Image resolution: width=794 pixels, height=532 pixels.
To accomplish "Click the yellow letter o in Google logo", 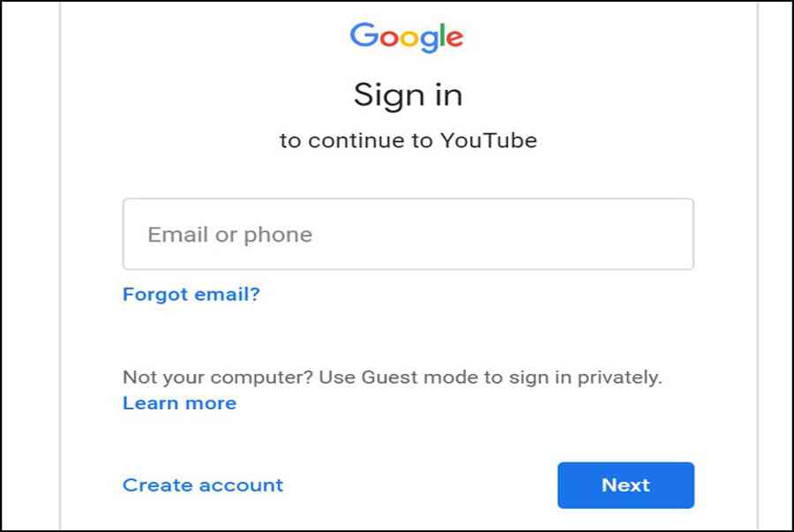I will [x=408, y=39].
